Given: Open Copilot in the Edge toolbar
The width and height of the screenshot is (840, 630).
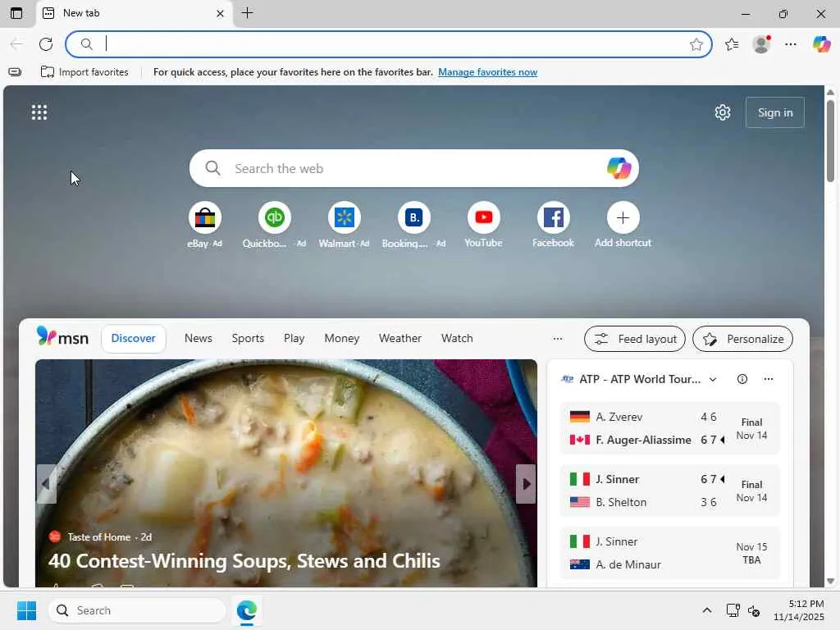Looking at the screenshot, I should [x=821, y=44].
